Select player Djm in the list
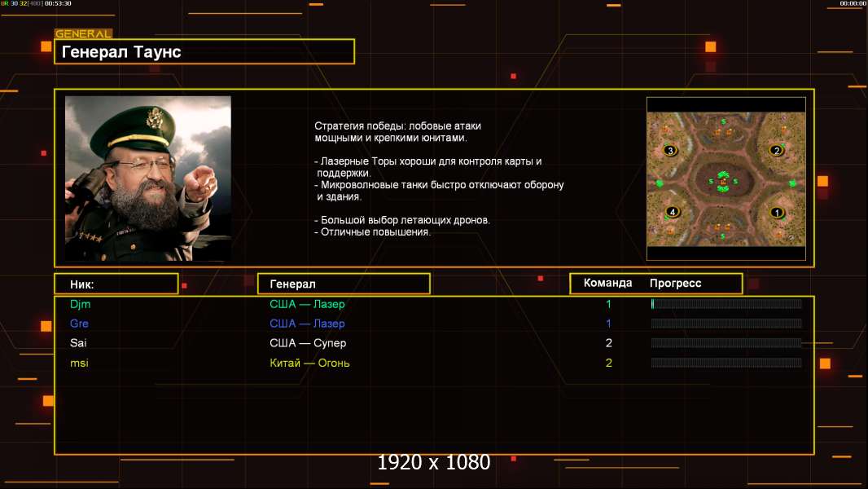Image resolution: width=868 pixels, height=489 pixels. point(81,304)
